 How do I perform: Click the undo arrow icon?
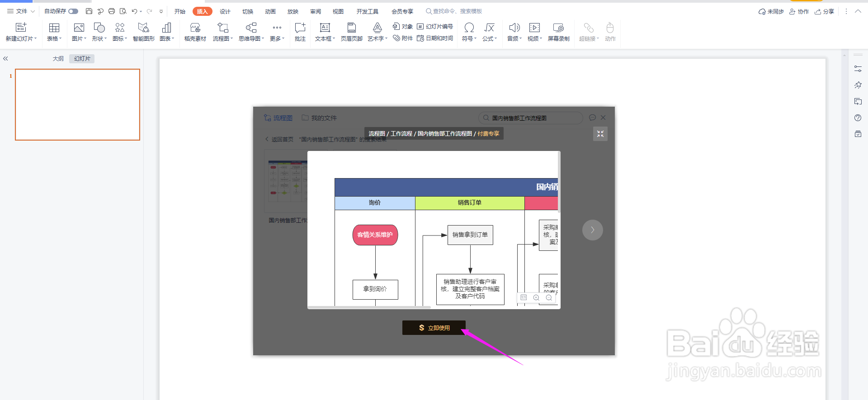134,11
